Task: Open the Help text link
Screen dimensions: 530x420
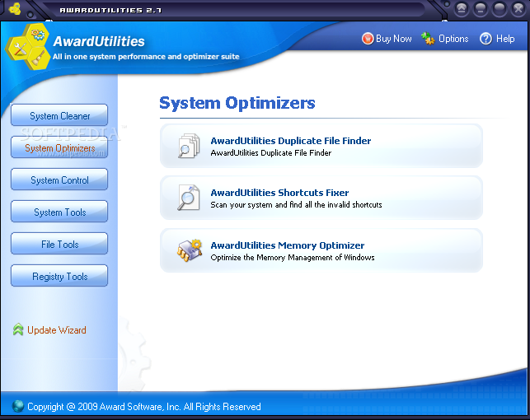Action: point(505,39)
